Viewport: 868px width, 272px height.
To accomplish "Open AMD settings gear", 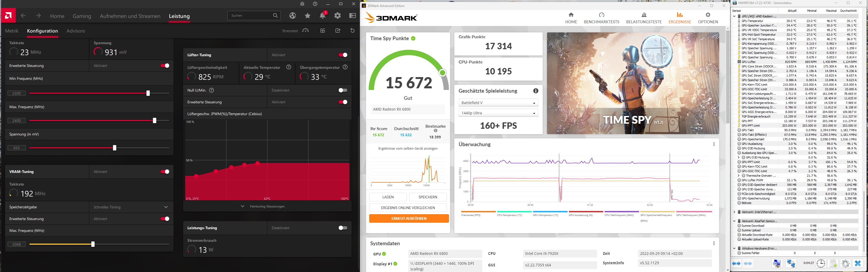I will pos(338,16).
